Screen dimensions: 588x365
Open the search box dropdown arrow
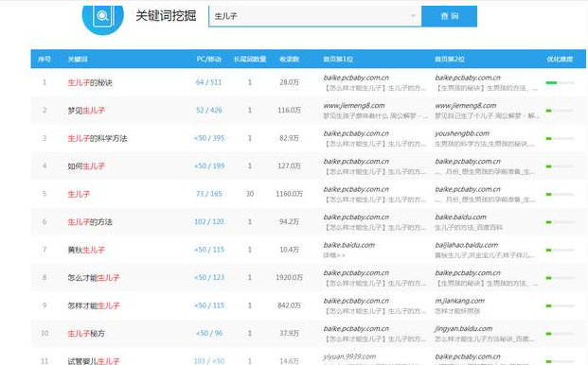[413, 16]
